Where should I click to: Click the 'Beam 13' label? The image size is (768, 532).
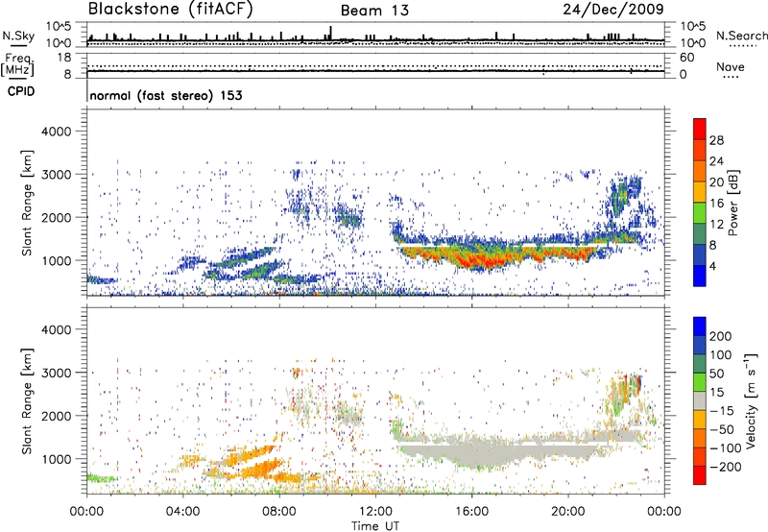tap(374, 11)
